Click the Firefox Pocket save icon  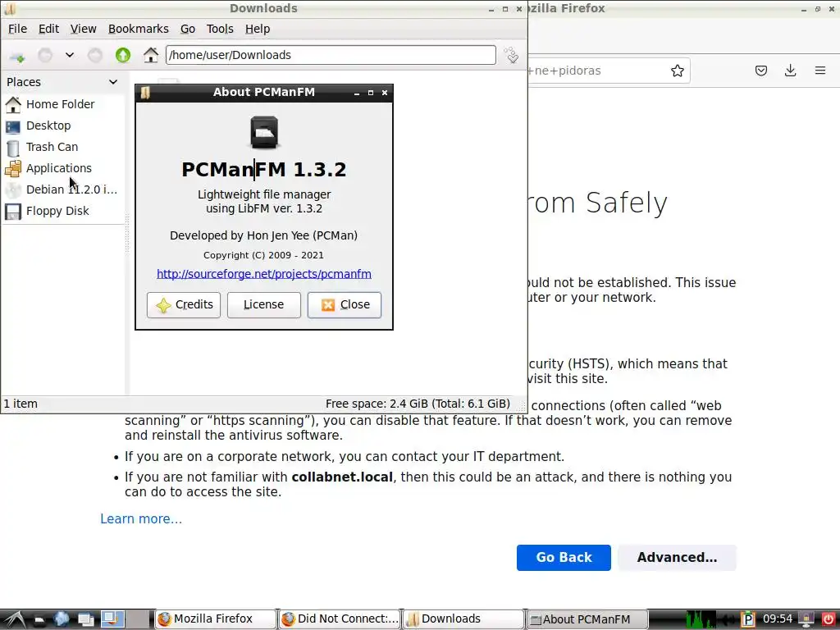761,71
